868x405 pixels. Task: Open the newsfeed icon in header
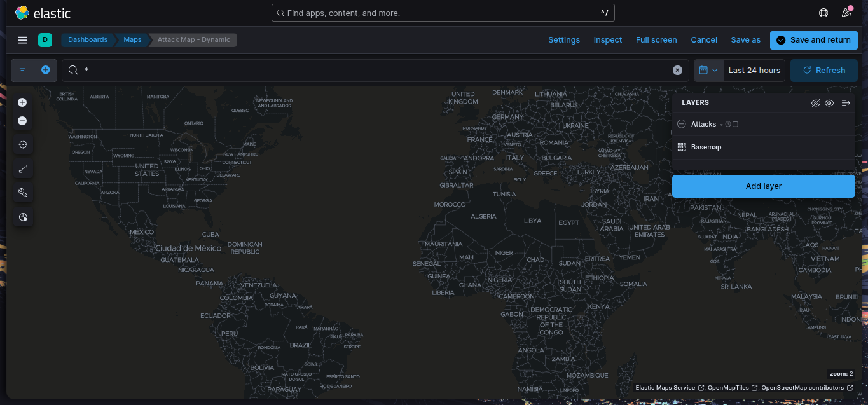846,13
